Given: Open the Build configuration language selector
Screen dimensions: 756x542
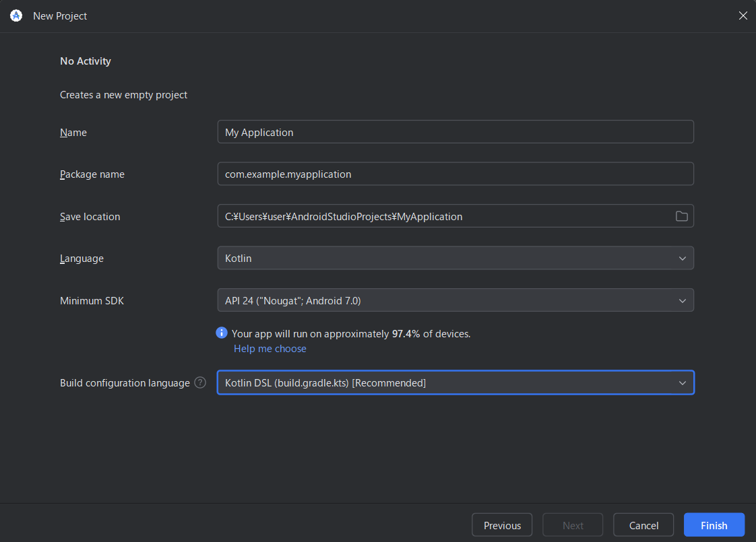Looking at the screenshot, I should pyautogui.click(x=455, y=382).
